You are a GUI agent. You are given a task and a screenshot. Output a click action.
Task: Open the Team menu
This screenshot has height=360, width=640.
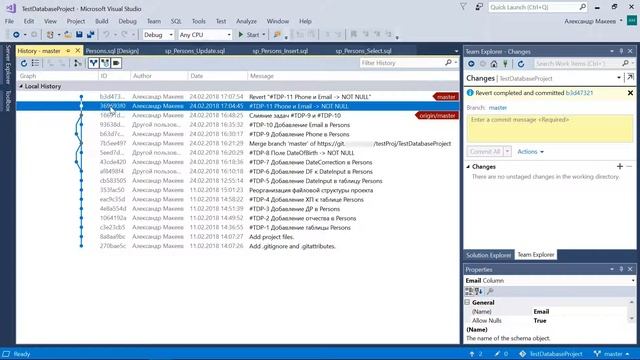pos(154,21)
